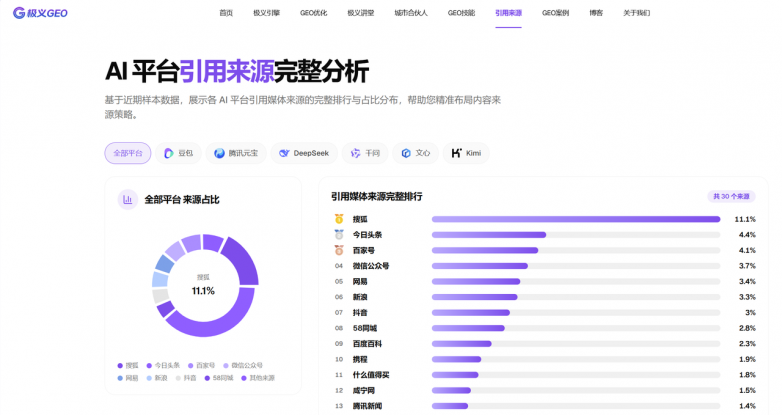
Task: Toggle the 网易 legend entry
Action: (x=128, y=378)
